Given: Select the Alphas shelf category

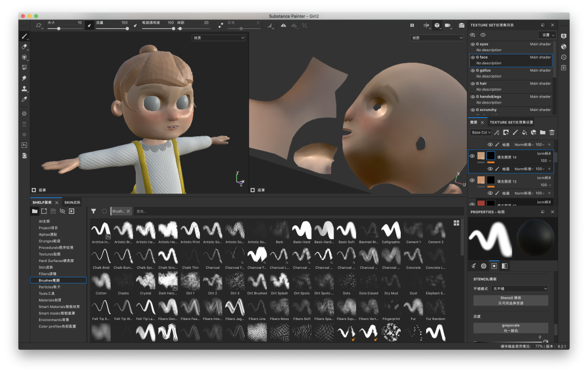Looking at the screenshot, I should click(x=48, y=234).
